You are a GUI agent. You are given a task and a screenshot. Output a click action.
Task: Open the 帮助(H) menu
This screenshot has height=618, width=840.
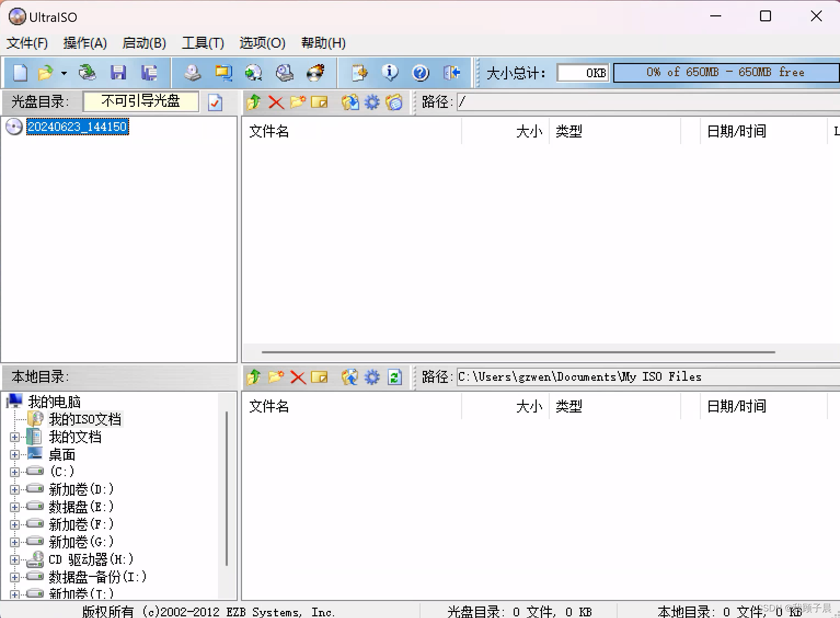324,43
